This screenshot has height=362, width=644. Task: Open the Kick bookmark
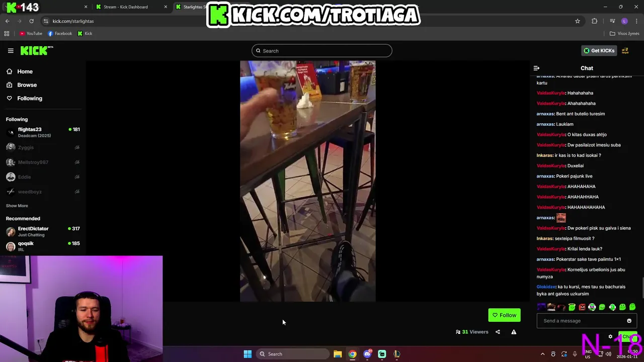85,34
